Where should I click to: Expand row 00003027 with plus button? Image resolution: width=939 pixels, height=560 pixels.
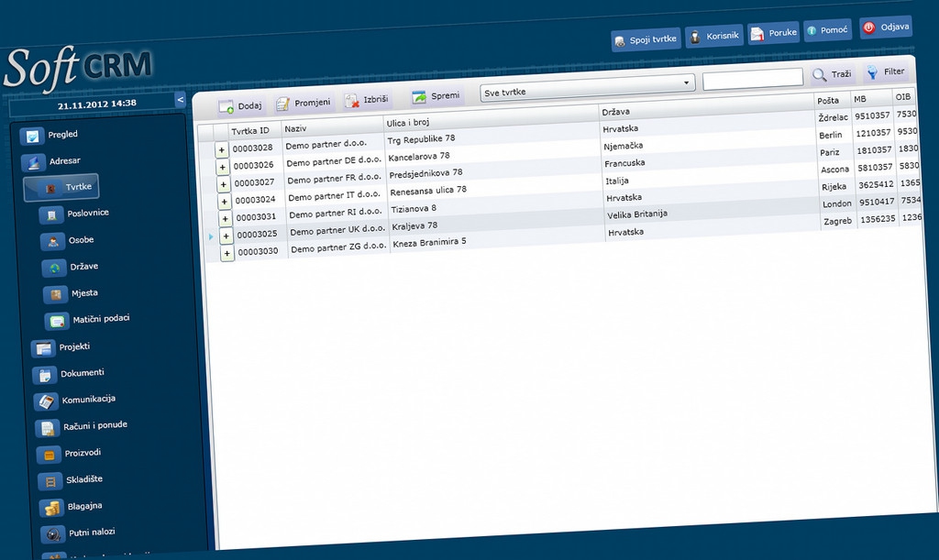(x=224, y=184)
